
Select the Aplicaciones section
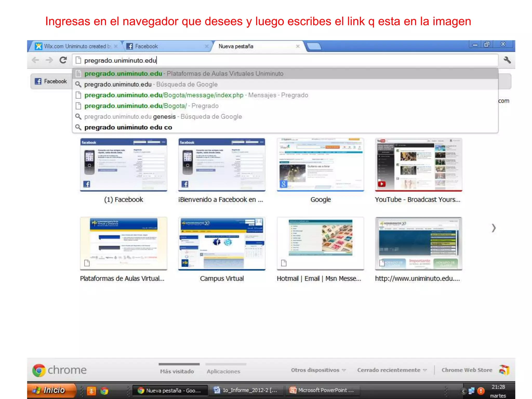tap(223, 371)
